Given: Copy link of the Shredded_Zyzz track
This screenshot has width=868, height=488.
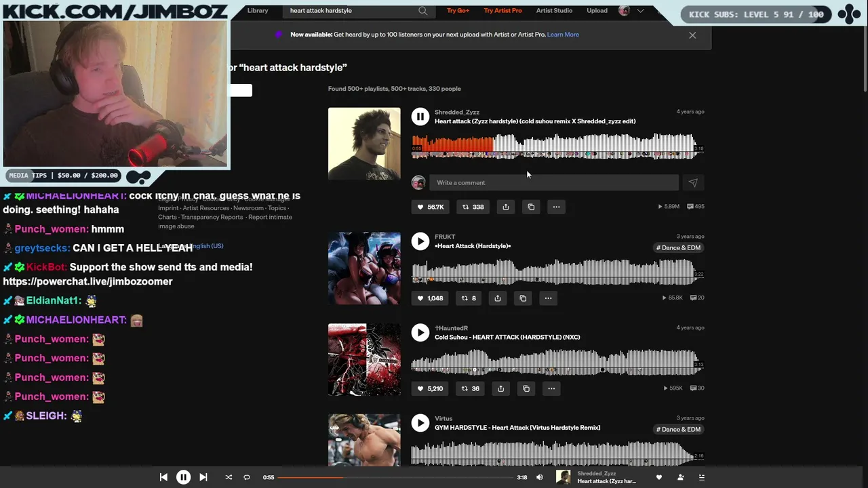Looking at the screenshot, I should click(x=531, y=207).
